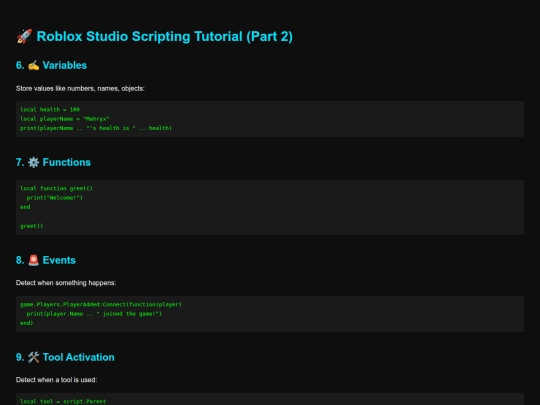Click the title Roblox Studio Scripting Tutorial (Part 2)
This screenshot has height=405, width=540.
(x=164, y=37)
